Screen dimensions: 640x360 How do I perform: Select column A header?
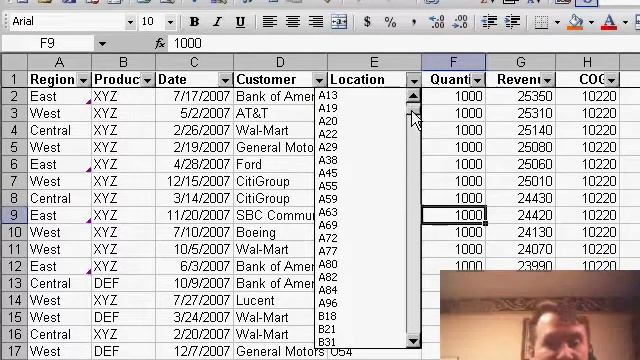59,62
